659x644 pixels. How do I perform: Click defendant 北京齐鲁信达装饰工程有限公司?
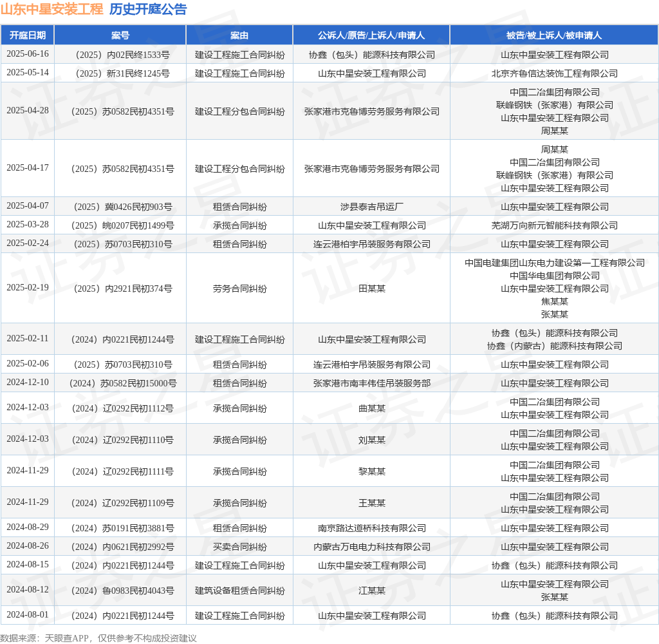(554, 73)
